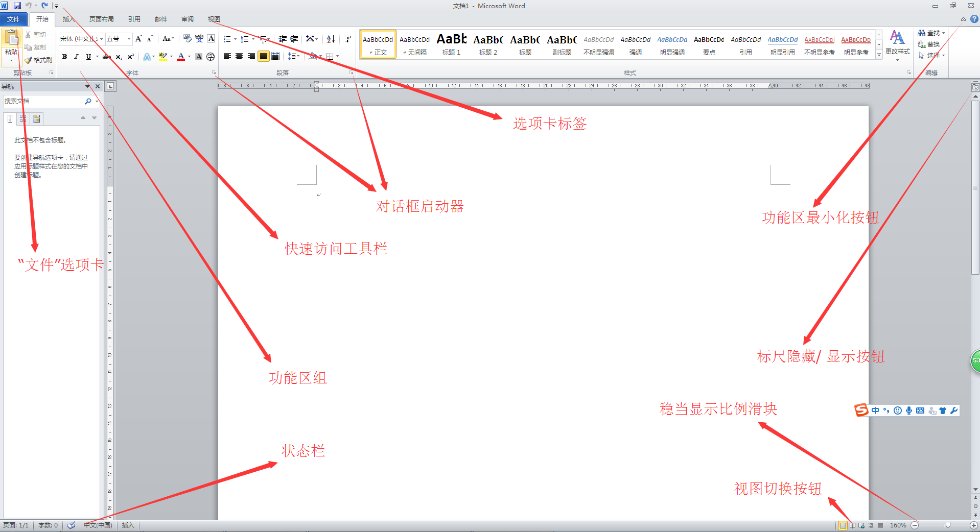980x532 pixels.
Task: Click the text highlight color yellow swatch
Action: pos(162,57)
